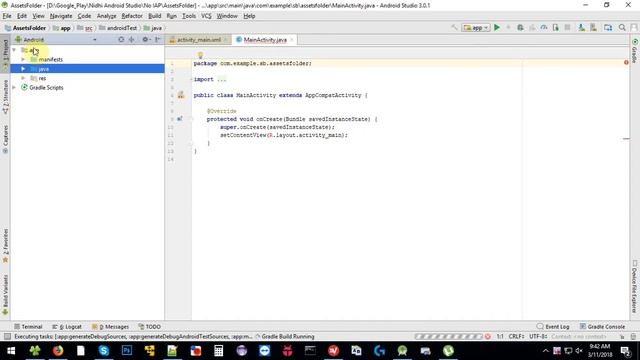Image resolution: width=640 pixels, height=360 pixels.
Task: Toggle the Build Variants tool window tab
Action: point(5,295)
